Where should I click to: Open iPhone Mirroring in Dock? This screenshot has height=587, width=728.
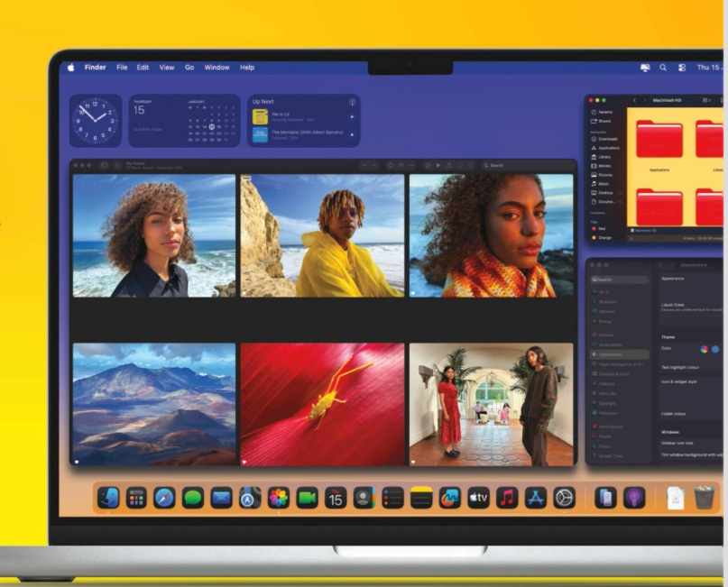605,498
